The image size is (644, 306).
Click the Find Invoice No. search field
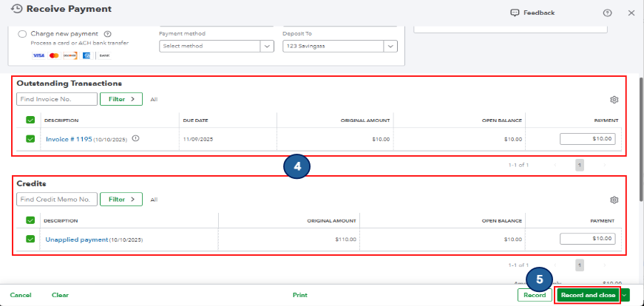(x=57, y=99)
